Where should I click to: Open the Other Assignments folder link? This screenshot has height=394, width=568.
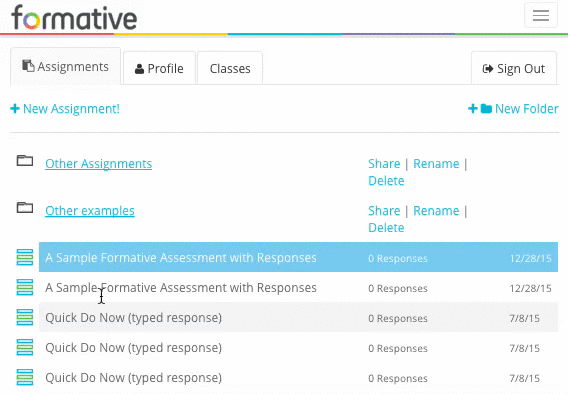point(99,164)
